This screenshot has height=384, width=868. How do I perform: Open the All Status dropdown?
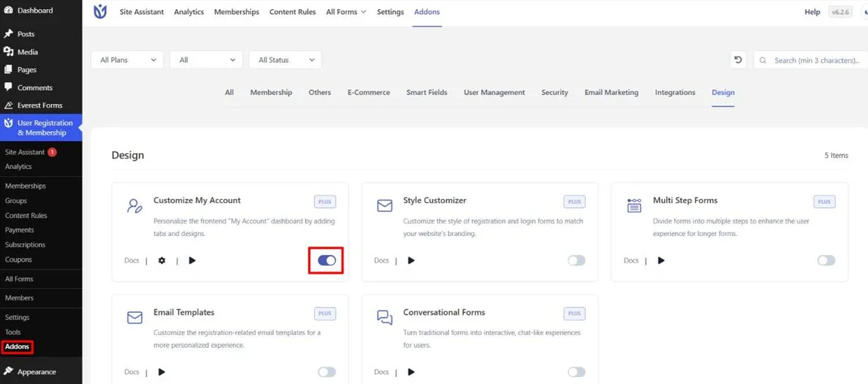[285, 60]
